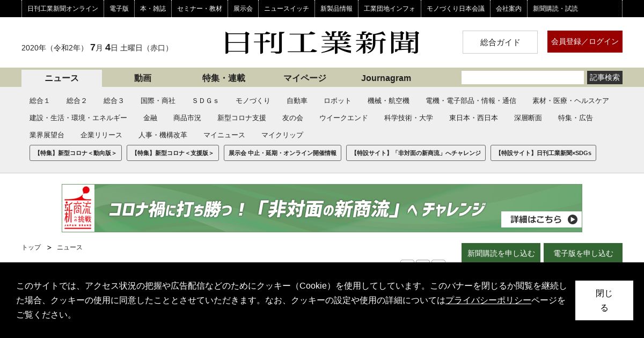Close the cookie banner with 閉じる
This screenshot has width=644, height=338.
tap(604, 300)
